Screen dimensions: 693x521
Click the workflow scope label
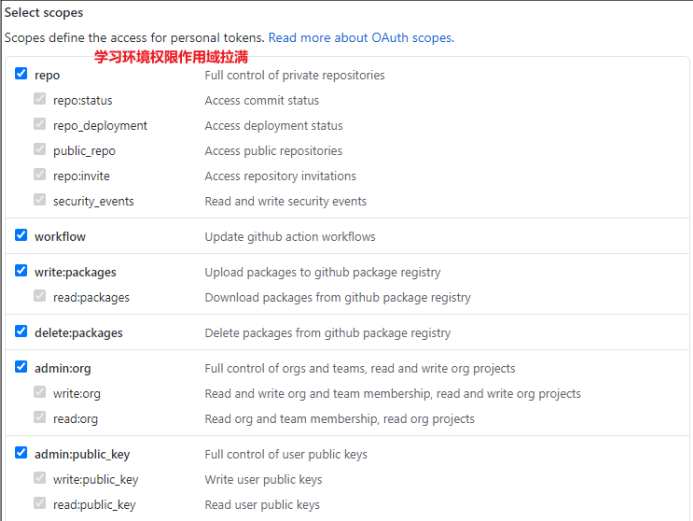click(60, 237)
